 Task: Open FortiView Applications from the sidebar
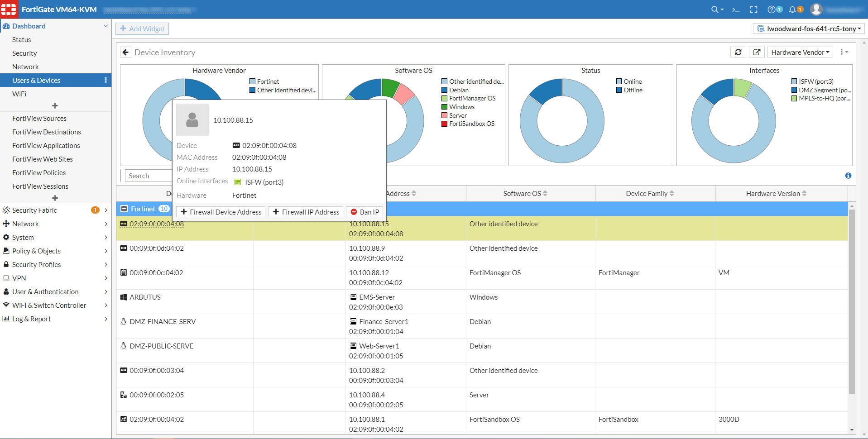tap(46, 145)
